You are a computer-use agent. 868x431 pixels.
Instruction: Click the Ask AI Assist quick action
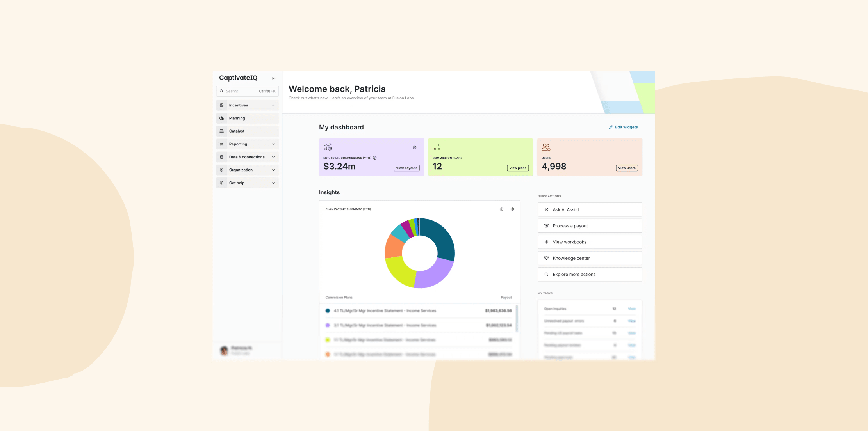point(590,210)
